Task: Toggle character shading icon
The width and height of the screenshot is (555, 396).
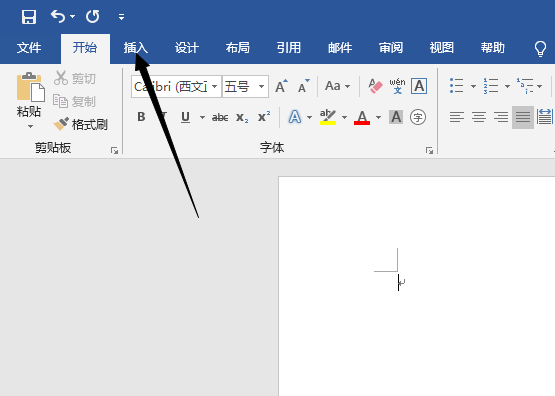Action: pyautogui.click(x=396, y=117)
